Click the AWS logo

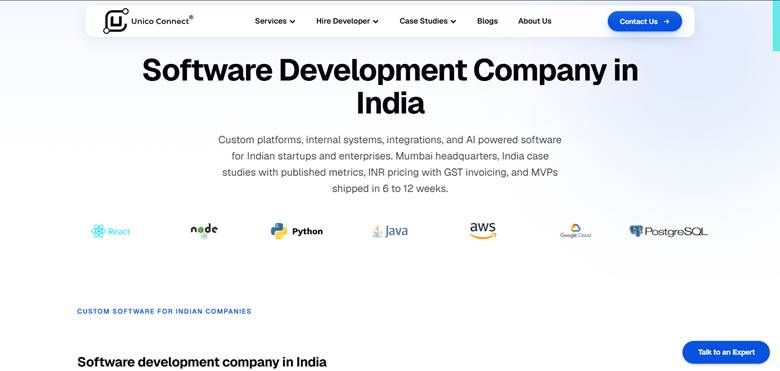click(483, 230)
